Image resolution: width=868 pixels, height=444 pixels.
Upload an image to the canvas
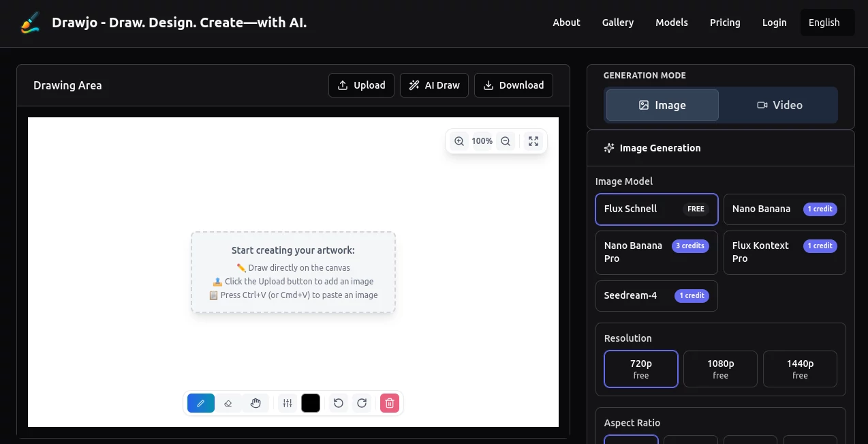[361, 85]
